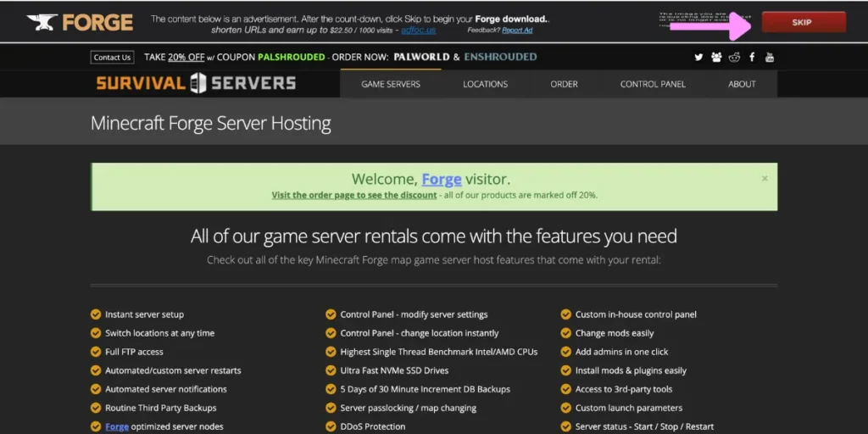Click the DDoS Protection text
The image size is (868, 434).
[x=373, y=426]
